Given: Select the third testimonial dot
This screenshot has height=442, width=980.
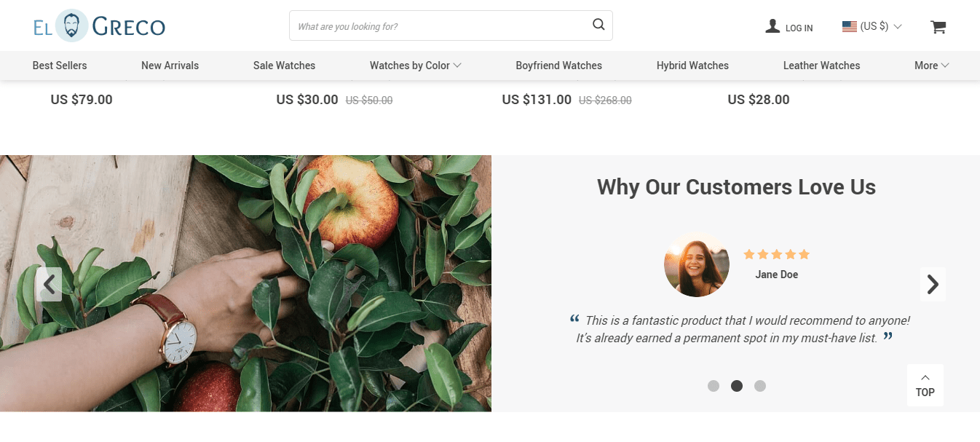Looking at the screenshot, I should (760, 386).
